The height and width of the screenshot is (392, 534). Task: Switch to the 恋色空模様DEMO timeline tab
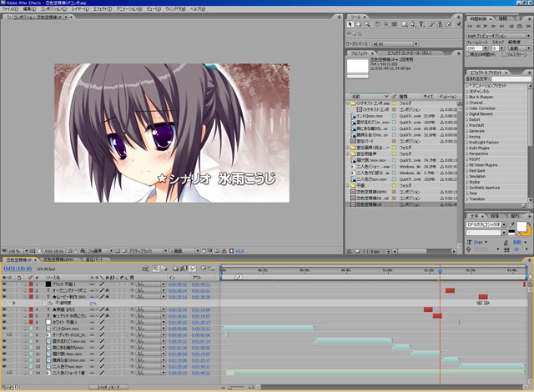[58, 259]
